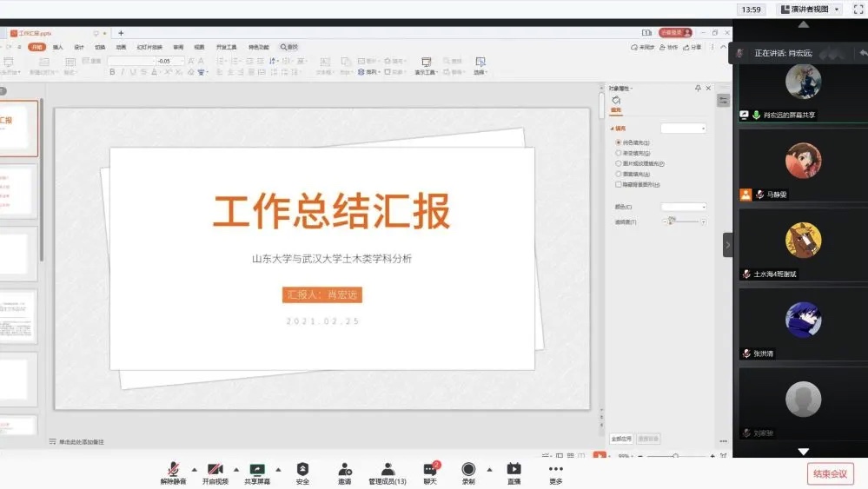Start recording with the 录制 icon
The height and width of the screenshot is (489, 868).
[468, 469]
